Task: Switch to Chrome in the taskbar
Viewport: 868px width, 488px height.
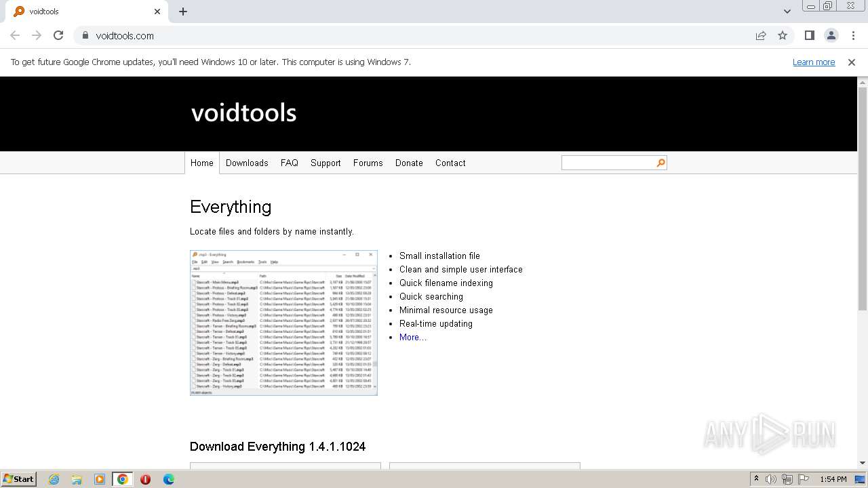Action: click(x=122, y=479)
